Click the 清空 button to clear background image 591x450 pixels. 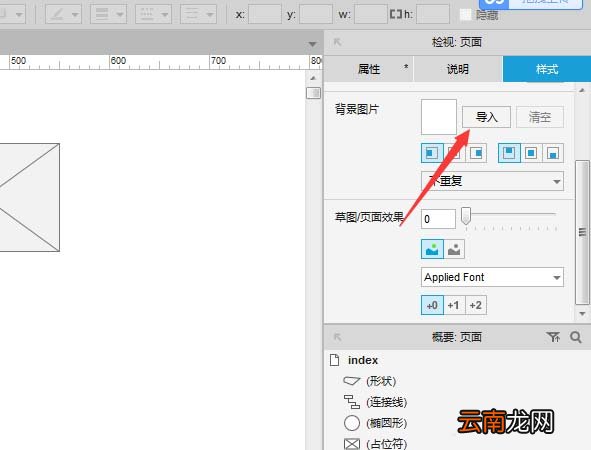(540, 117)
